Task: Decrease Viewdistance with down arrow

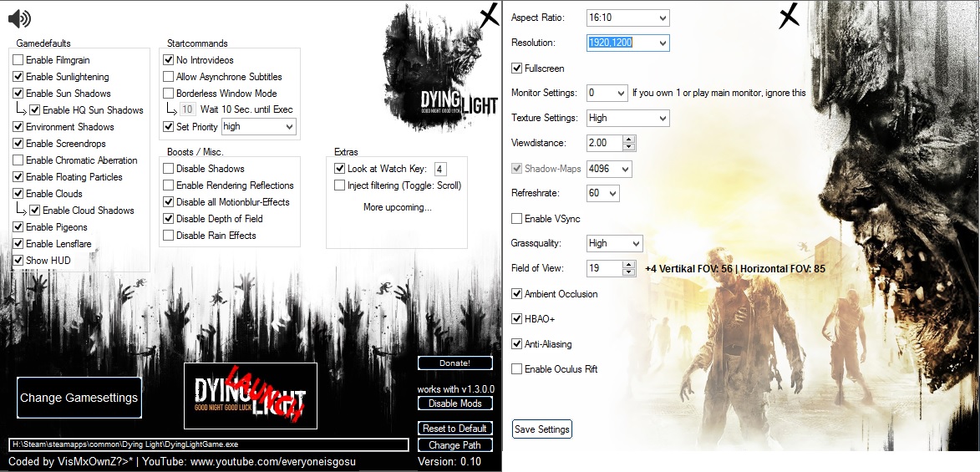Action: click(629, 147)
